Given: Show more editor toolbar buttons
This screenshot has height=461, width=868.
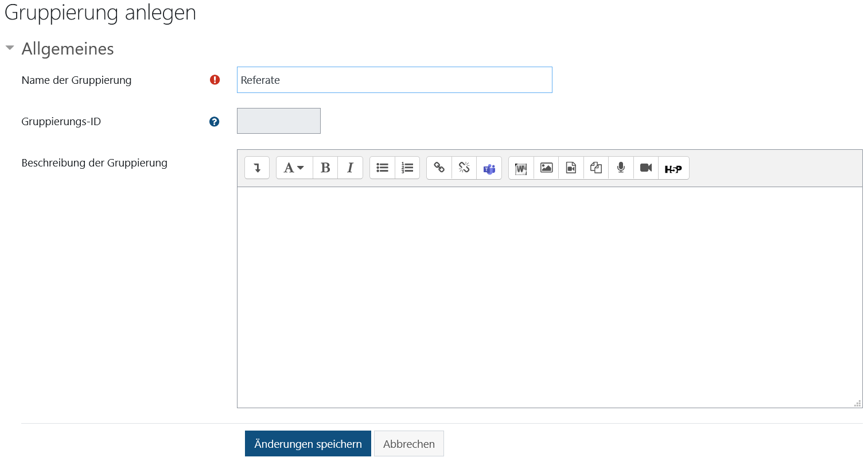Looking at the screenshot, I should [x=257, y=168].
